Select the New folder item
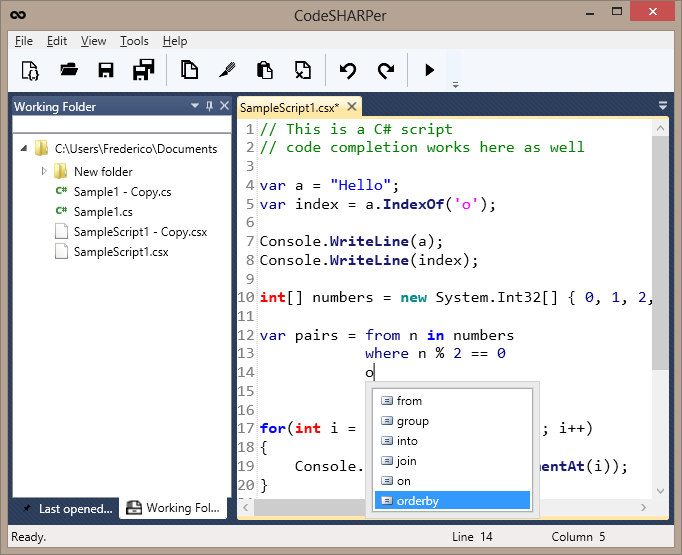The image size is (682, 555). pos(103,172)
